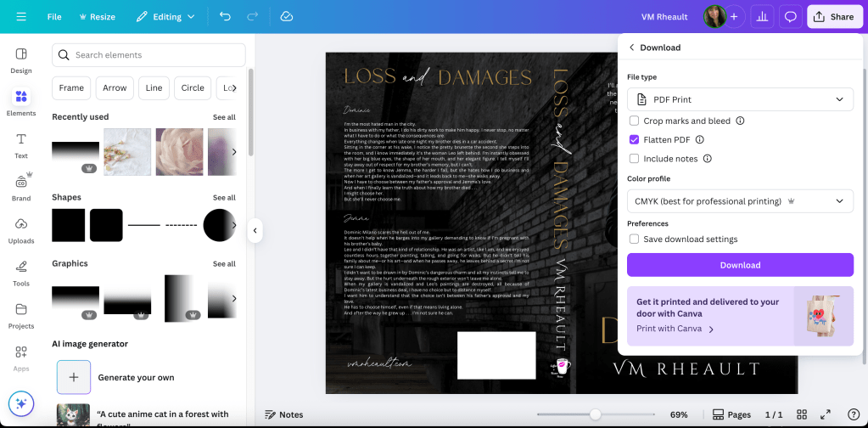Click the Resize menu item
Viewport: 868px width, 428px height.
point(97,16)
